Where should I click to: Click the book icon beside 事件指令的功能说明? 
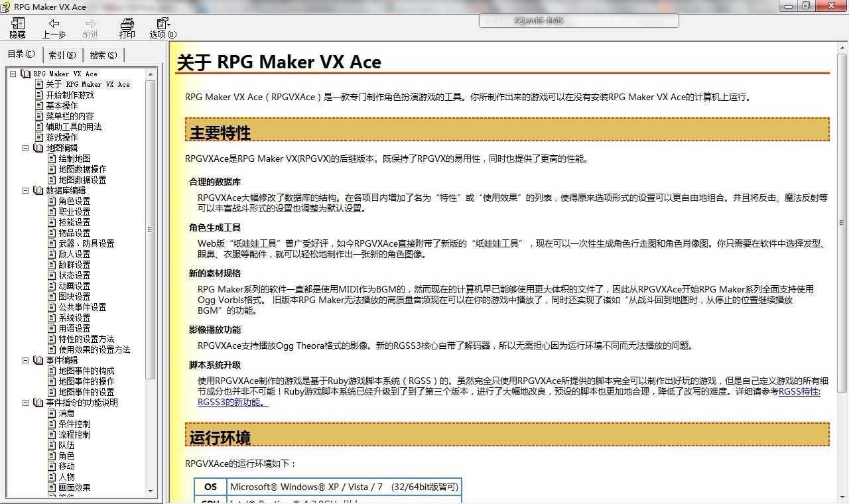click(x=38, y=403)
